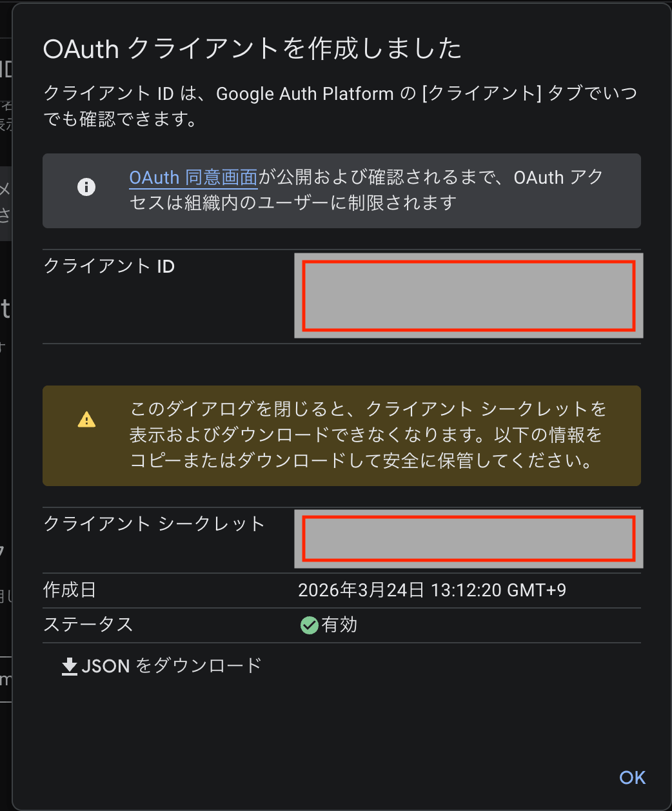
Task: Click the redacted クライアント シークレット value box
Action: click(469, 538)
